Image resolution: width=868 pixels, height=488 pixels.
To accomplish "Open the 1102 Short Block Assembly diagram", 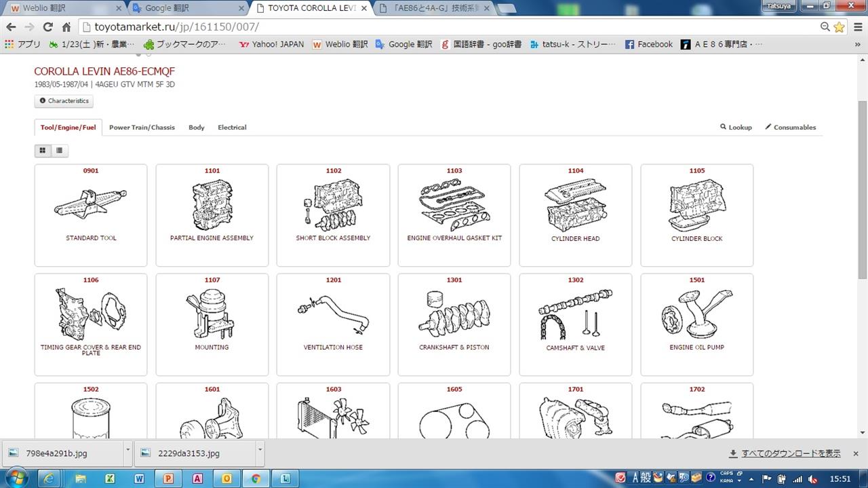I will [x=333, y=215].
